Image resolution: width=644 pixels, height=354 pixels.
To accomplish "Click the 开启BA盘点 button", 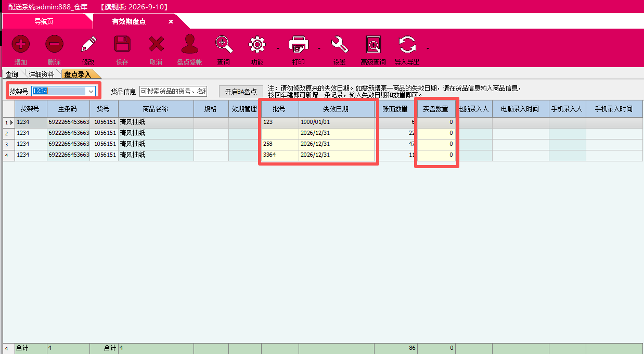I will pyautogui.click(x=241, y=92).
